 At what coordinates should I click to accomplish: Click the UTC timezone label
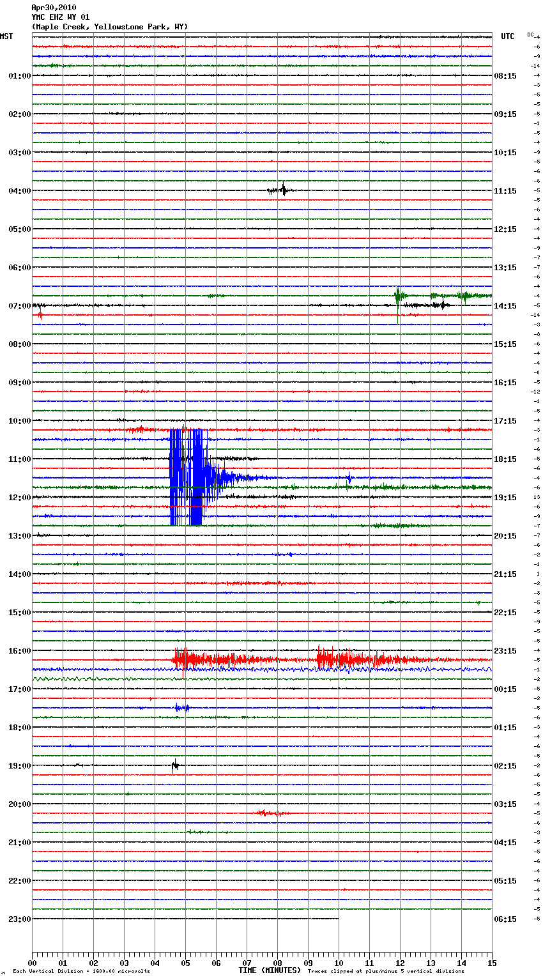tap(507, 36)
